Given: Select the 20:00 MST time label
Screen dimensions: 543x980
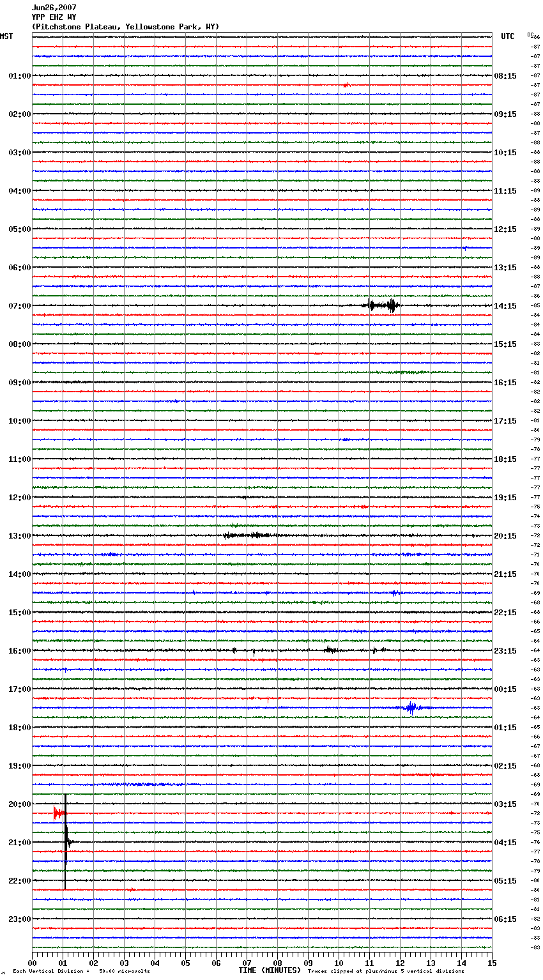Looking at the screenshot, I should tap(20, 804).
